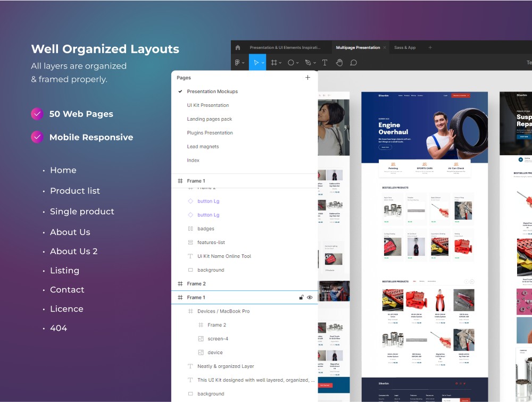Click About Us 2 list item
Screen dimensions: 532x402
pyautogui.click(x=73, y=252)
